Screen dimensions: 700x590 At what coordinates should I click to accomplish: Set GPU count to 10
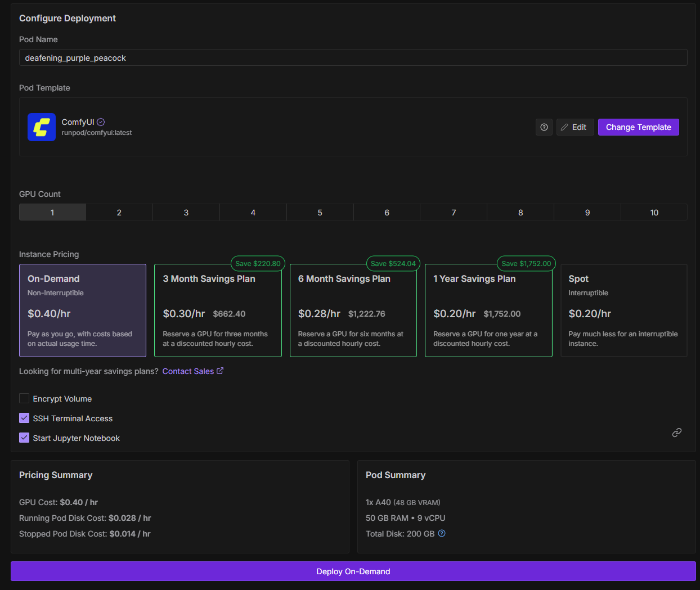(654, 212)
